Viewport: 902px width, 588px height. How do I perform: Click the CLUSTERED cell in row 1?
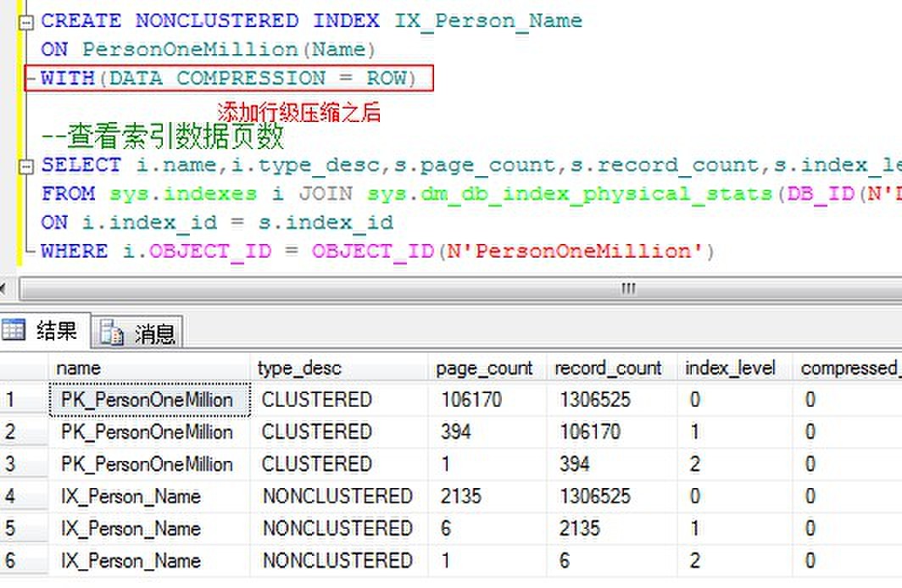(339, 399)
